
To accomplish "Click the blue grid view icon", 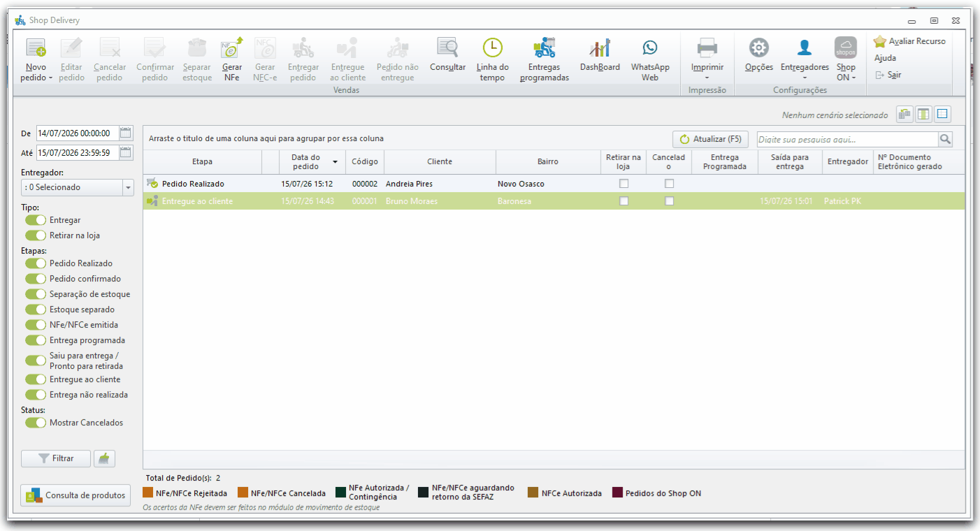I will tap(942, 115).
